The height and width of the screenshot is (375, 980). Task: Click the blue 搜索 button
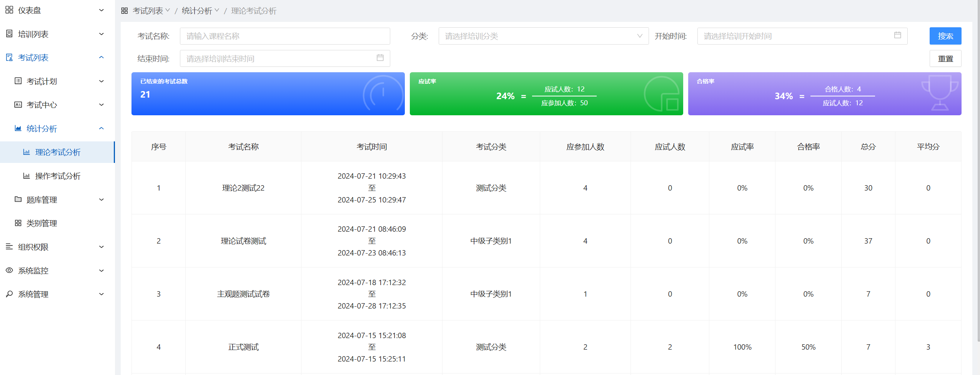pos(945,36)
